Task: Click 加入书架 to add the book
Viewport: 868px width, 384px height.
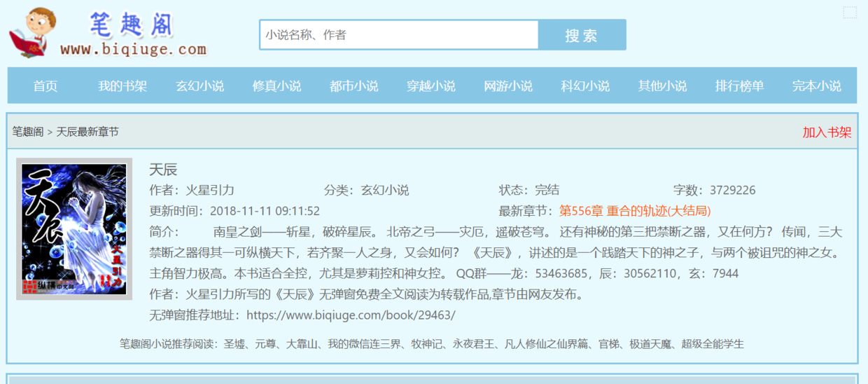Action: coord(826,132)
